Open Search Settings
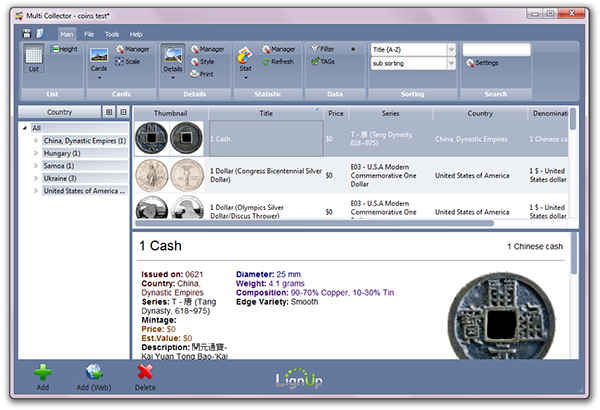Screen dimensions: 600x410 pyautogui.click(x=482, y=63)
